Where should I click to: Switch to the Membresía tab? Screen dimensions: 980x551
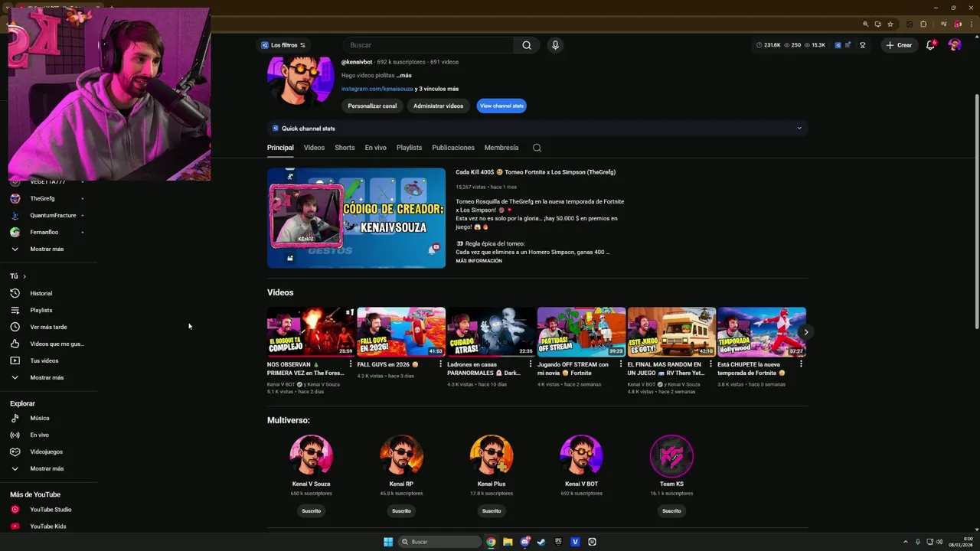(501, 148)
